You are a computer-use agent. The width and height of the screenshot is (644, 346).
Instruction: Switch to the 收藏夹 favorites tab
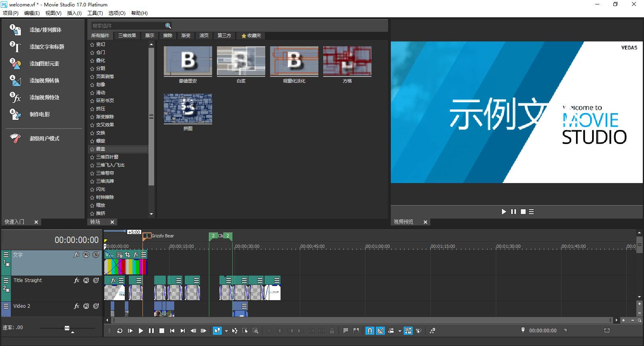point(251,35)
